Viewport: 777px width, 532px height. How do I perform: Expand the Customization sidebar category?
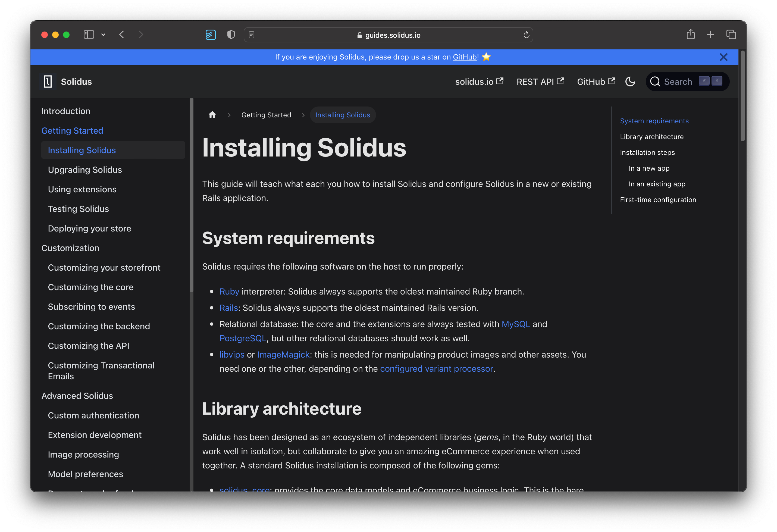tap(70, 248)
